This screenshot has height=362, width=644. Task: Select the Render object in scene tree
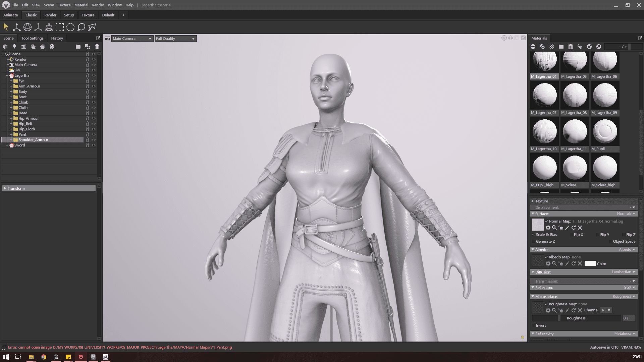(x=20, y=59)
